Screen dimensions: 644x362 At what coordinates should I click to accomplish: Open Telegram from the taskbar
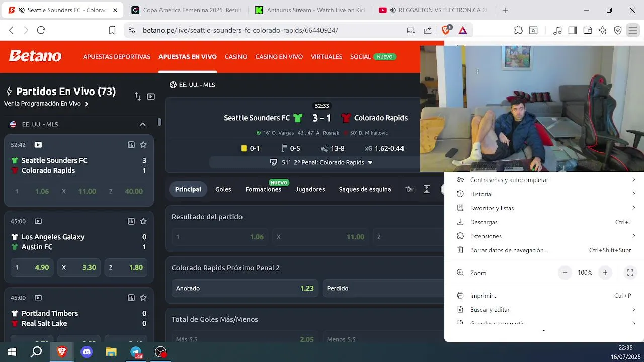tap(136, 352)
